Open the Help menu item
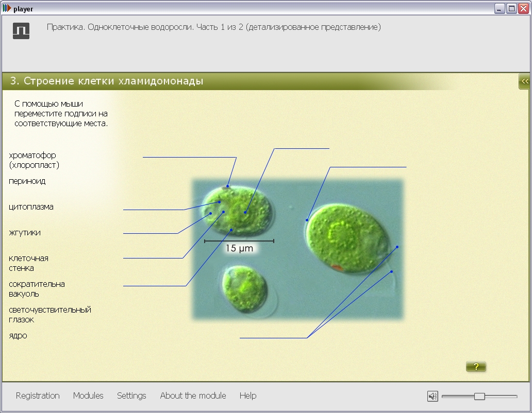Image resolution: width=532 pixels, height=413 pixels. 248,395
